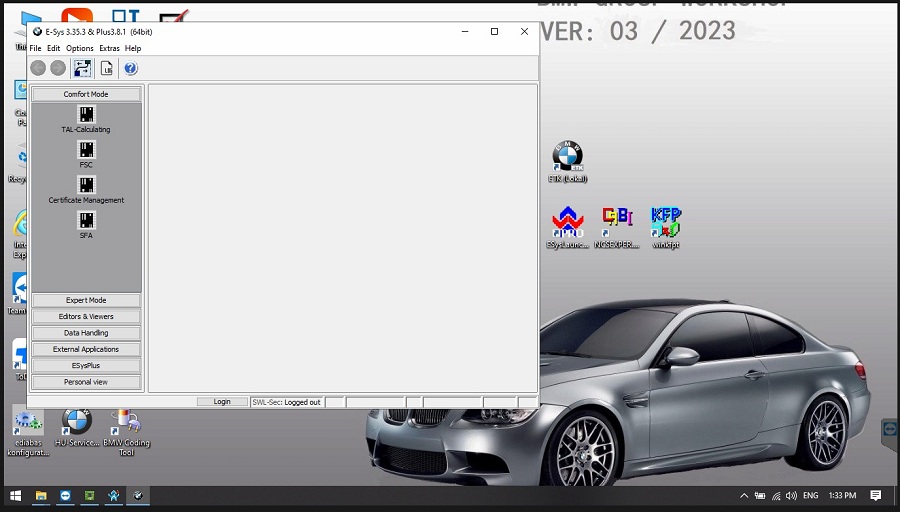900x512 pixels.
Task: Open TAL-Calculating module icon
Action: (86, 114)
